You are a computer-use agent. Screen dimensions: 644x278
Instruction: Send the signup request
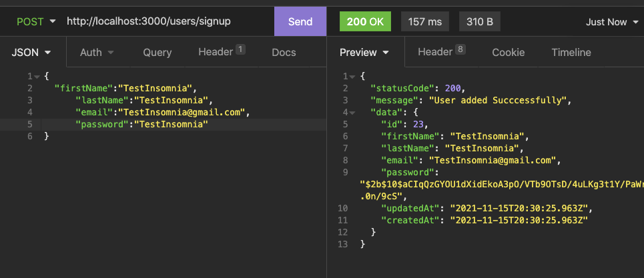point(300,21)
